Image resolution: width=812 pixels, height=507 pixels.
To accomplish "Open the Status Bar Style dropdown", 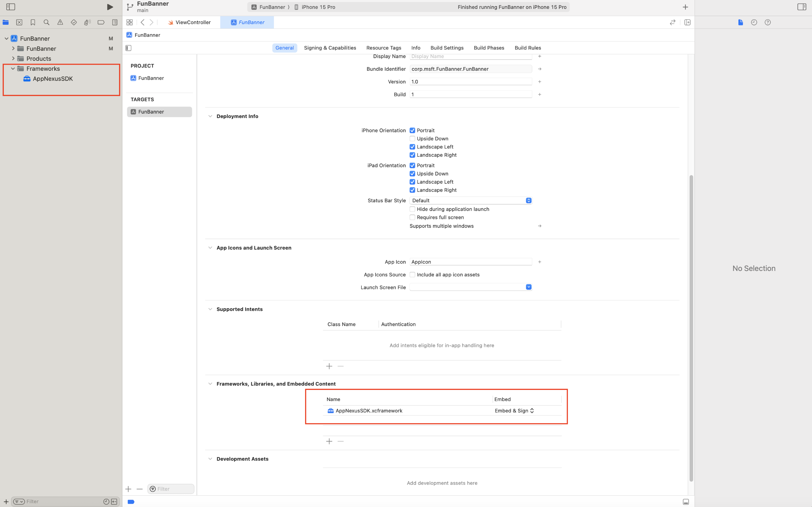I will 471,200.
